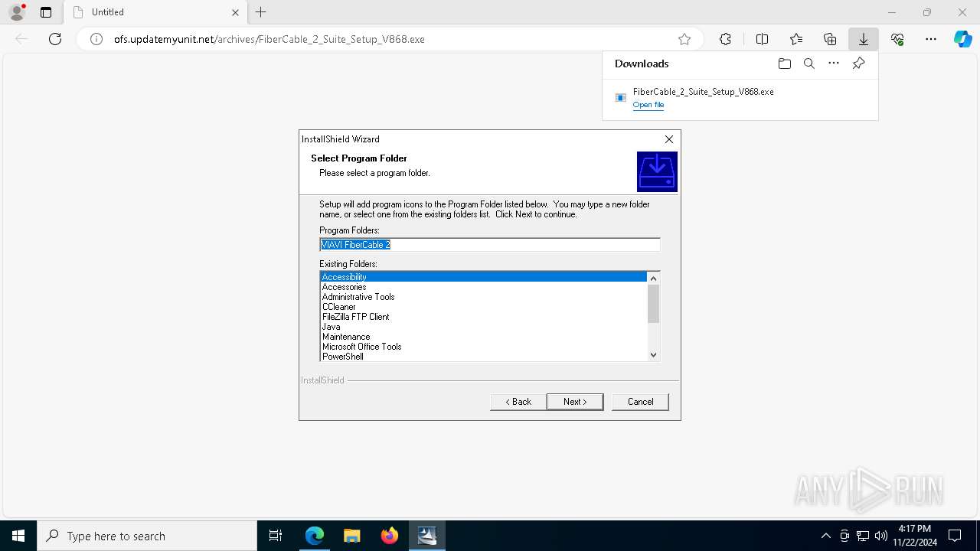Show hidden system tray icons
This screenshot has height=551, width=980.
click(x=825, y=536)
